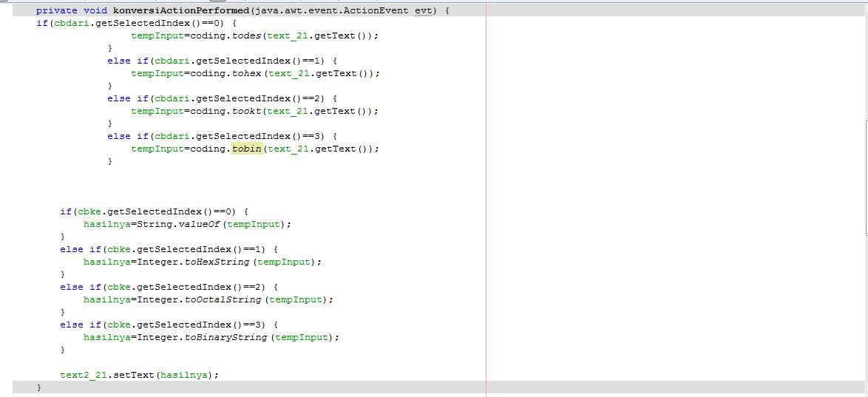The height and width of the screenshot is (397, 868).
Task: Click 'cbke' in the ==1 condition line
Action: coord(119,249)
